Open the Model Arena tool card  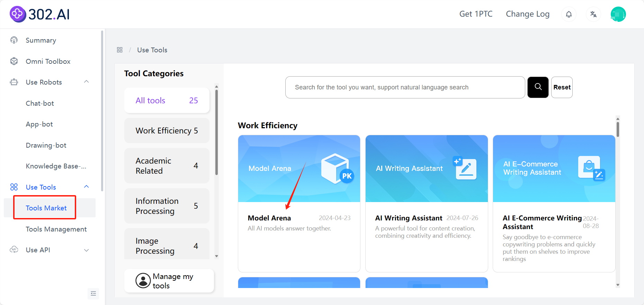299,203
